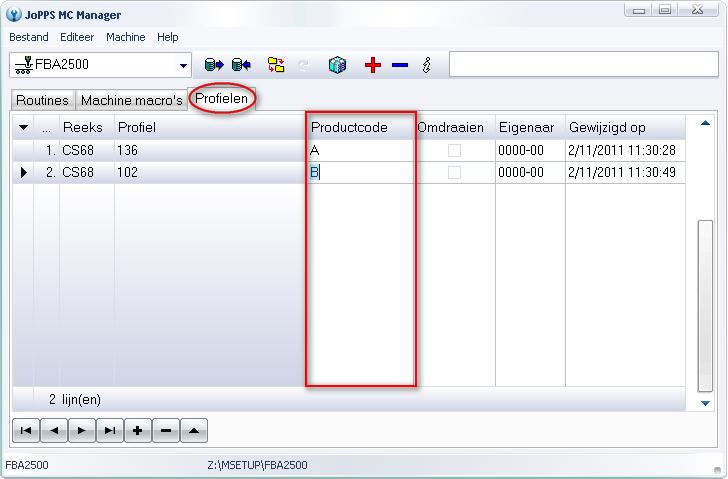Click Eigenaar 0000-00 in row 1
Viewport: 728px width, 479px height.
click(x=530, y=150)
